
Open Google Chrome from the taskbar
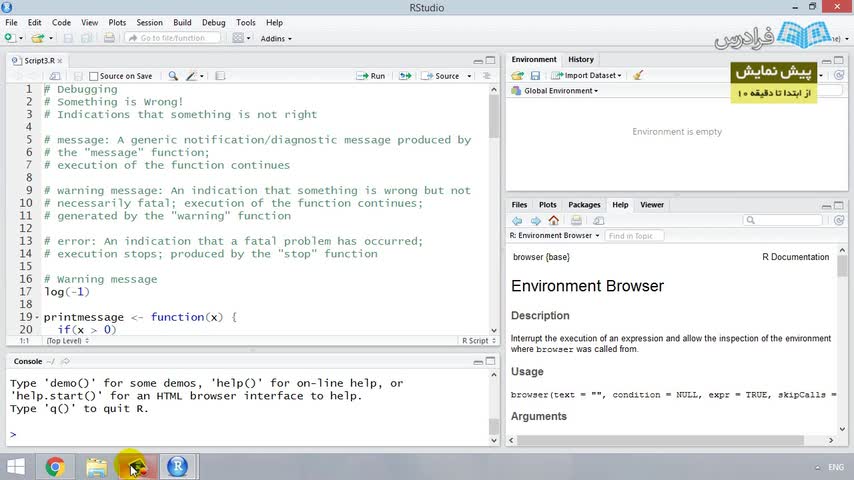[x=54, y=466]
